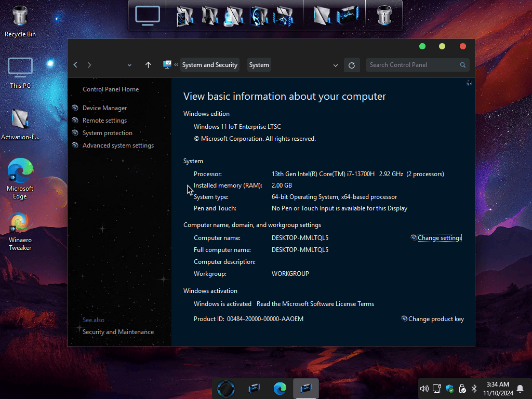Click the monitor icon in the top dock
The image size is (532, 399).
pos(148,16)
